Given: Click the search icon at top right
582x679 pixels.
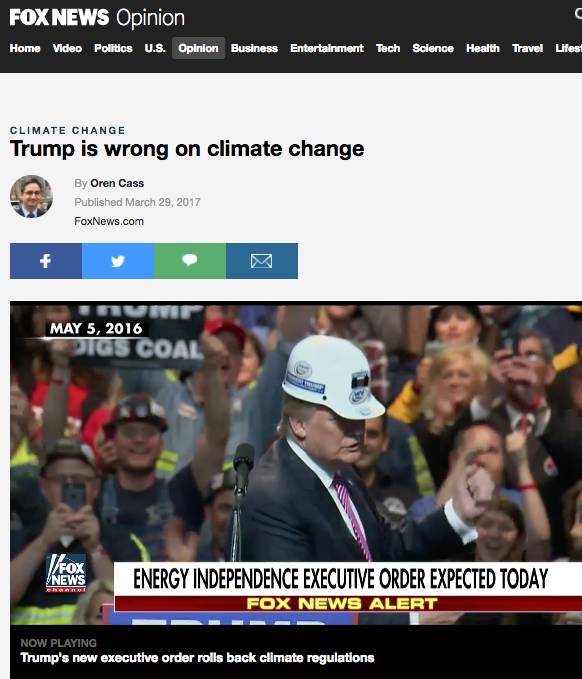Looking at the screenshot, I should click(x=578, y=14).
